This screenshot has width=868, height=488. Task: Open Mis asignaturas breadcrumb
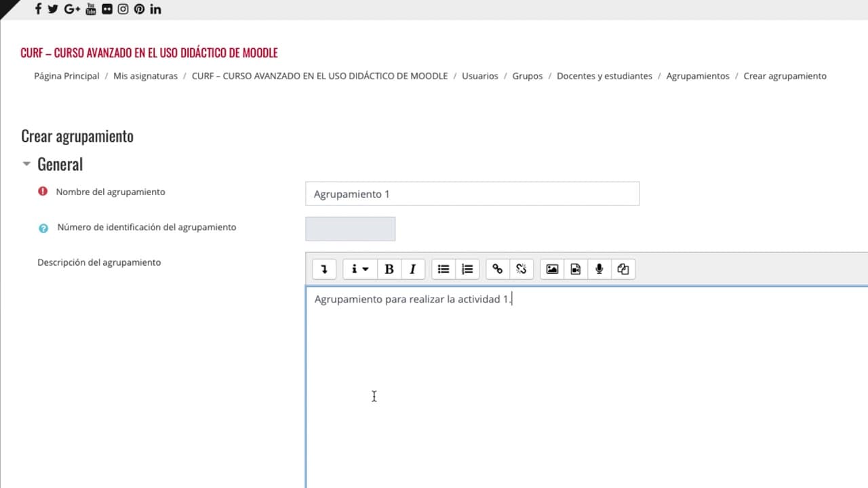point(145,76)
